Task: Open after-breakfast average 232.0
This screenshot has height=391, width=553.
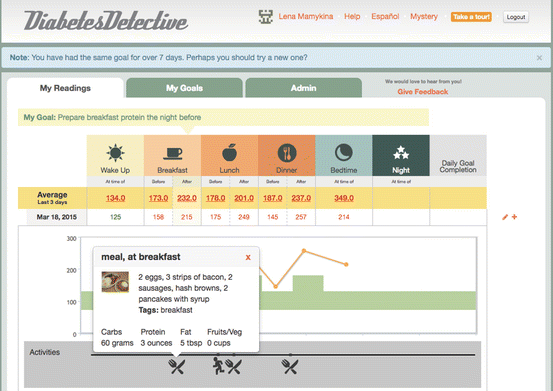Action: click(x=187, y=198)
